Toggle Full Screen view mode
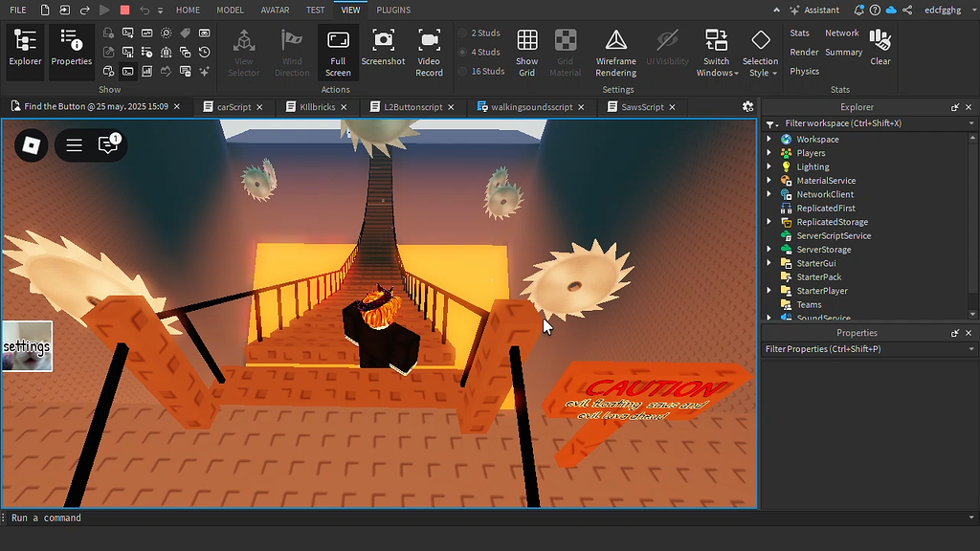Image resolution: width=980 pixels, height=551 pixels. (x=338, y=49)
